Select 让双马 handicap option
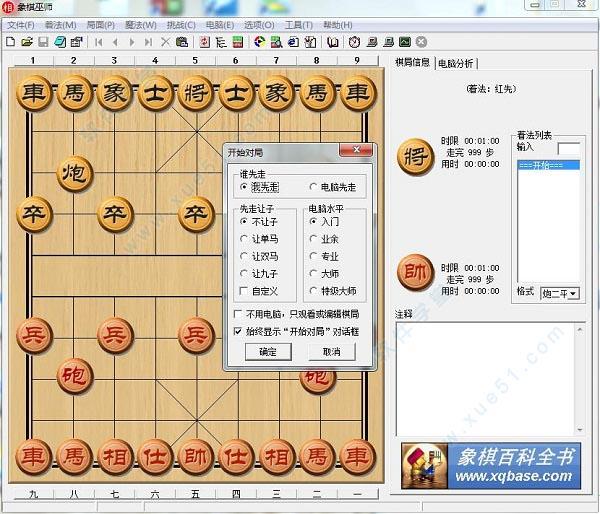This screenshot has width=600, height=514. click(259, 256)
